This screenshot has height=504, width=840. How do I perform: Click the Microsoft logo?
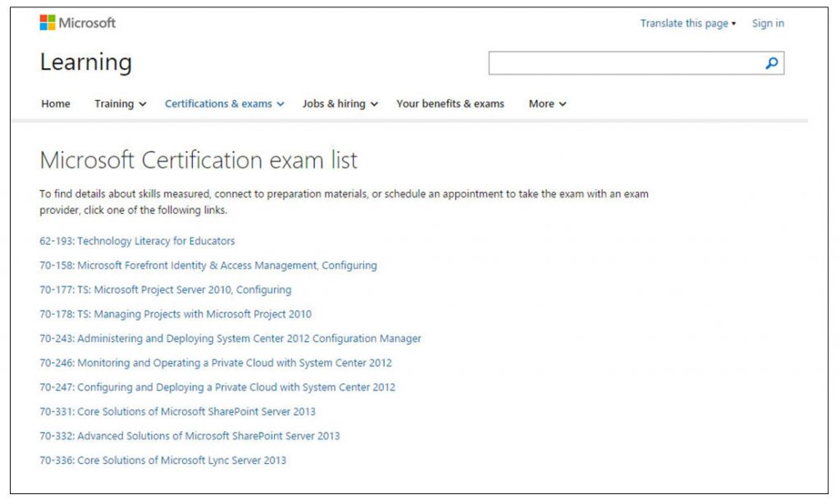point(78,23)
